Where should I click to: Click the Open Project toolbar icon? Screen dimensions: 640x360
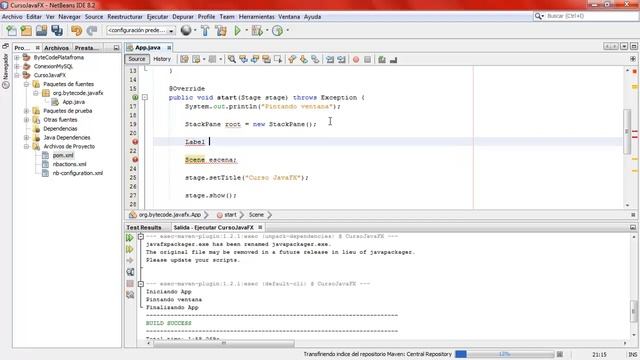pyautogui.click(x=42, y=31)
